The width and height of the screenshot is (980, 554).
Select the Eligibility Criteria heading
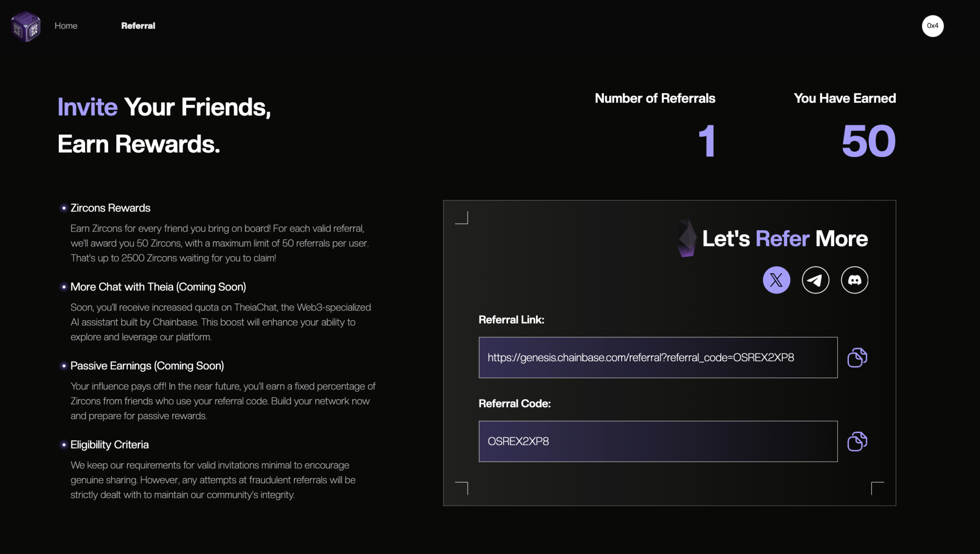(110, 445)
